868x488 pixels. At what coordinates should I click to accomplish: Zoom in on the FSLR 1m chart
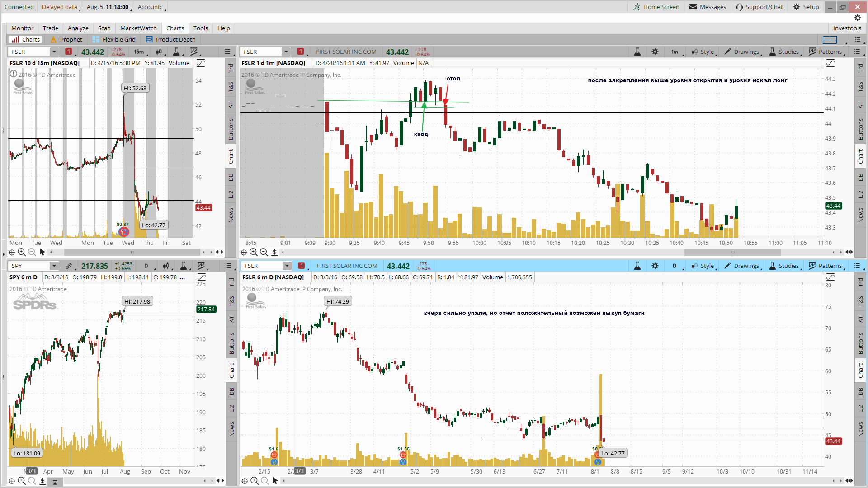[x=254, y=252]
